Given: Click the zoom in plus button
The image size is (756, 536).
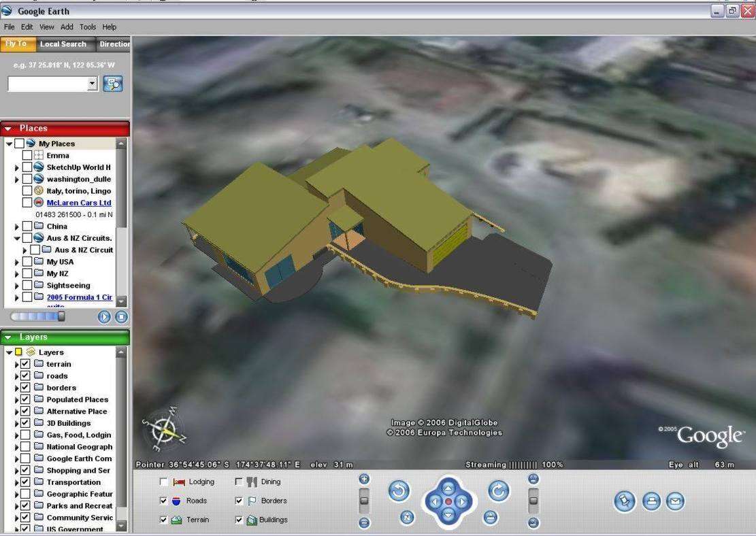Looking at the screenshot, I should click(364, 479).
